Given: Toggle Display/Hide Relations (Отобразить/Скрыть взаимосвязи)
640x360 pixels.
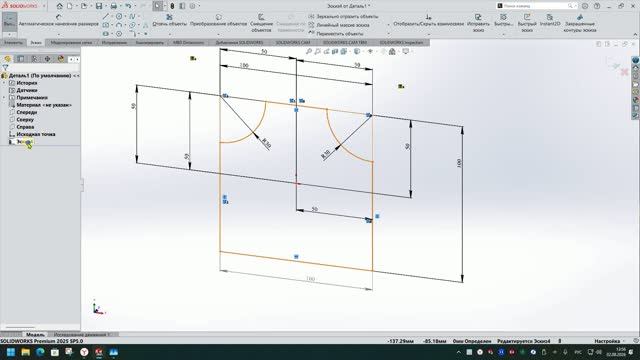Looking at the screenshot, I should pyautogui.click(x=429, y=20).
